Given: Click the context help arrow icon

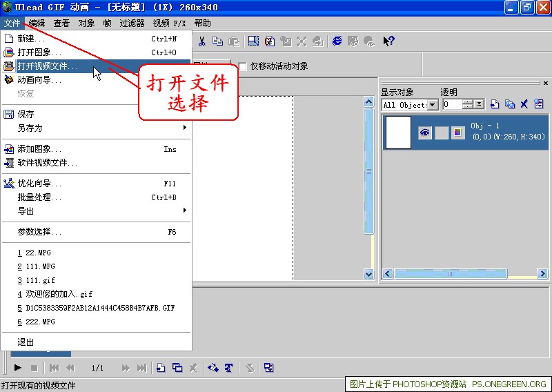Looking at the screenshot, I should 388,41.
